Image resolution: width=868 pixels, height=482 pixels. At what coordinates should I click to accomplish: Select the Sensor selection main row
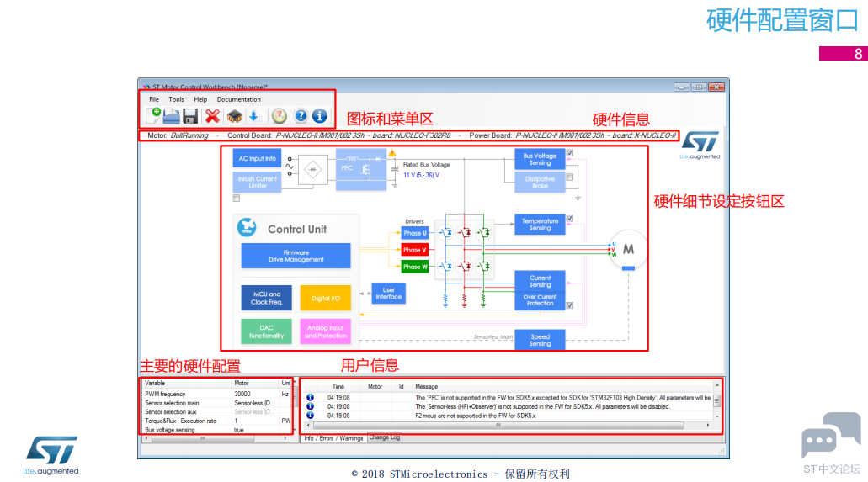coord(216,403)
